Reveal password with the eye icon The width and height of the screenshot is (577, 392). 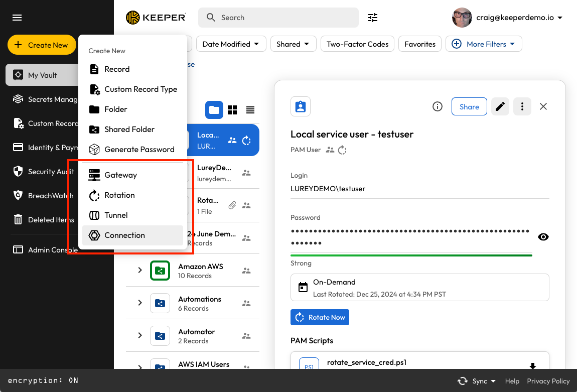[x=543, y=237]
